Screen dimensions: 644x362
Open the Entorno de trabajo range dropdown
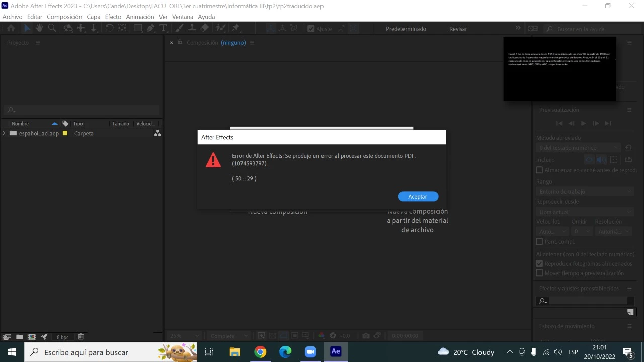tap(585, 192)
